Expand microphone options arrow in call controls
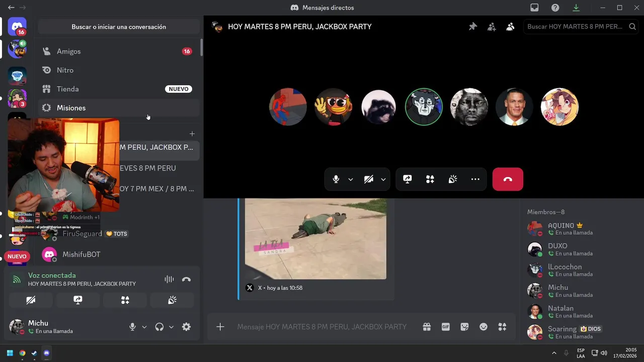This screenshot has width=644, height=362. click(x=351, y=179)
